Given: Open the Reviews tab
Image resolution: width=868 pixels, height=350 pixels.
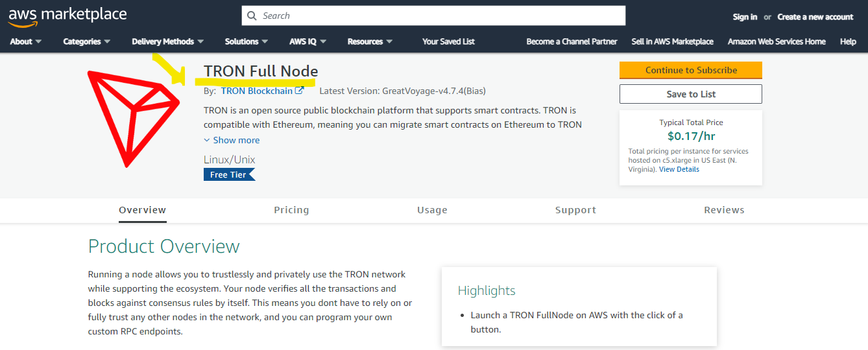Looking at the screenshot, I should [x=724, y=210].
